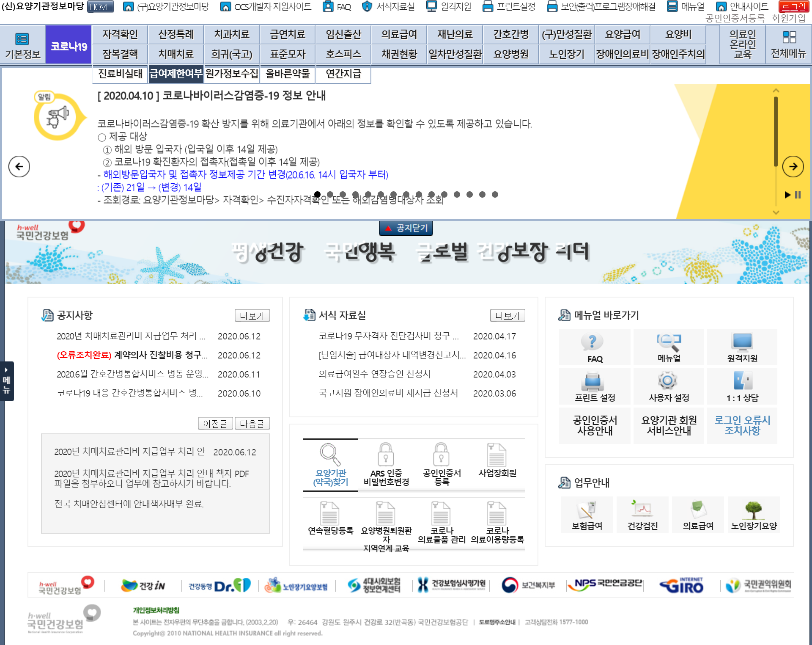Open ARS 인증 비밀번호변경 lock icon
The width and height of the screenshot is (812, 645).
386,455
